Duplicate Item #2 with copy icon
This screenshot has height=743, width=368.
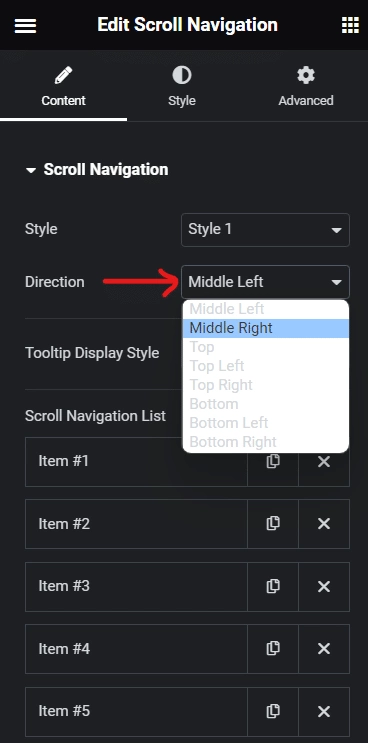point(273,524)
